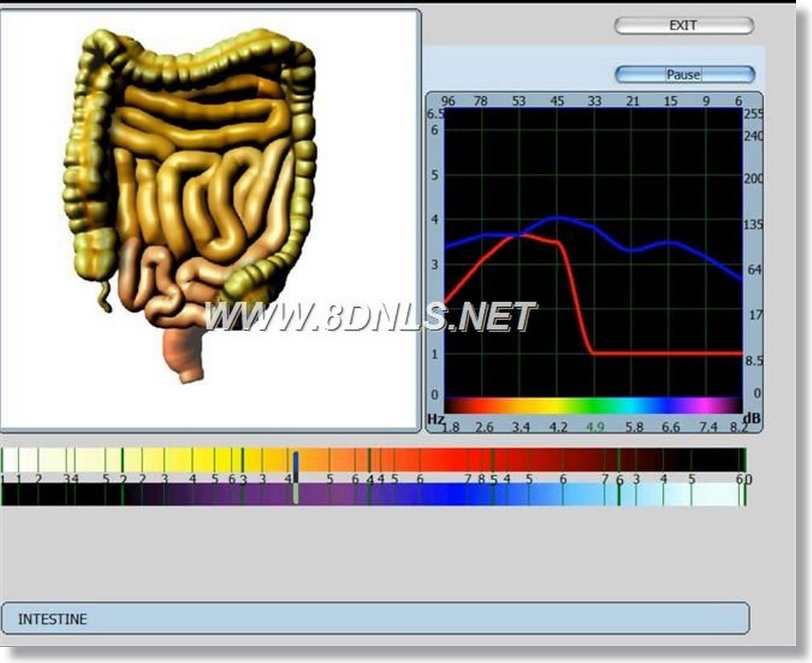Click the 255 value on the dB axis
The height and width of the screenshot is (663, 812).
coord(753,114)
